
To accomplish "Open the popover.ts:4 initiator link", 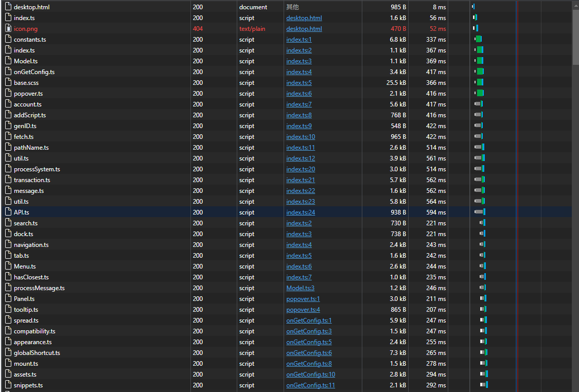I will [303, 310].
